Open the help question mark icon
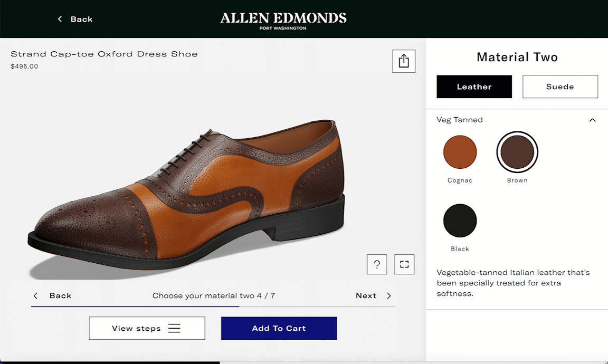The image size is (608, 364). (x=377, y=264)
